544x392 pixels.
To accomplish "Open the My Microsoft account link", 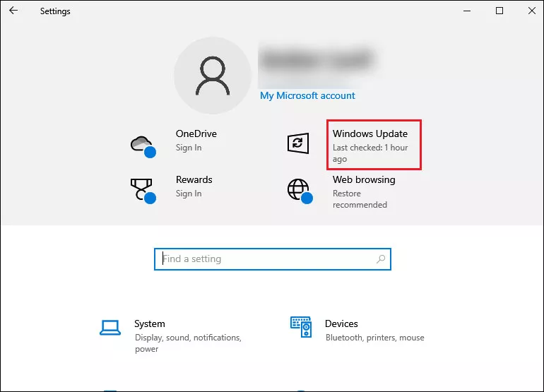I will (307, 96).
